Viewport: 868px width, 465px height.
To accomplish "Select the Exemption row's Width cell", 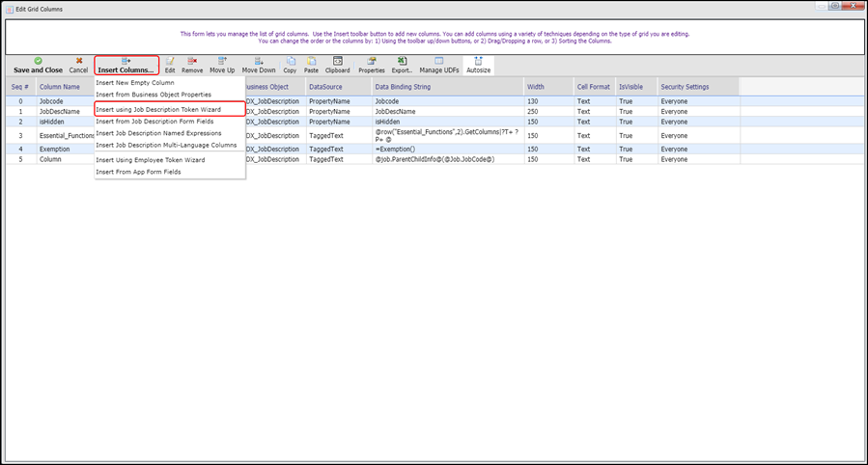I will (x=547, y=149).
